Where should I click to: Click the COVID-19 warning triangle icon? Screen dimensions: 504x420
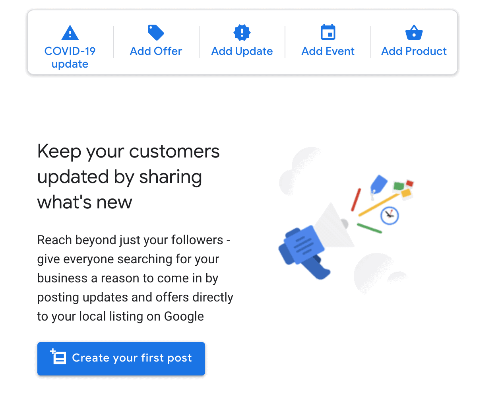coord(70,33)
